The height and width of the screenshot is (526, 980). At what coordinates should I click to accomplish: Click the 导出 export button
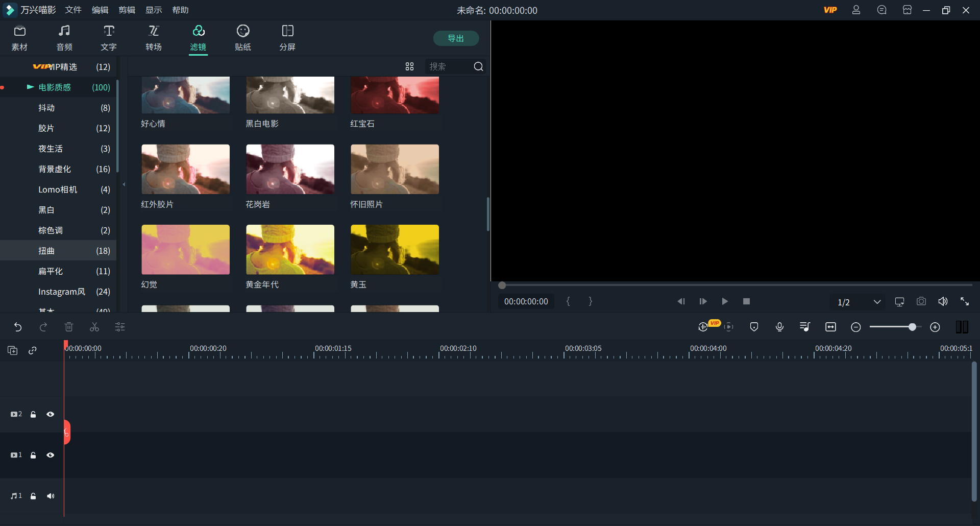point(455,38)
